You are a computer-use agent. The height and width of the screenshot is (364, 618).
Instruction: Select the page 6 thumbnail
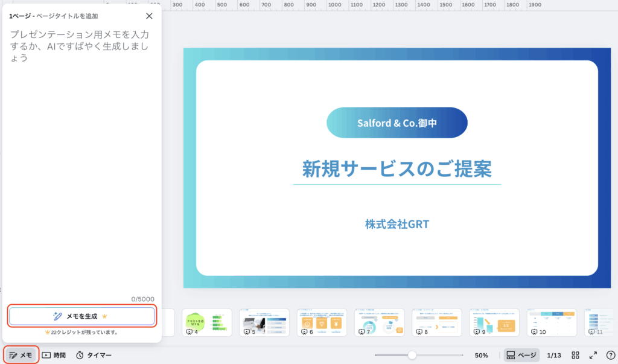(x=322, y=322)
